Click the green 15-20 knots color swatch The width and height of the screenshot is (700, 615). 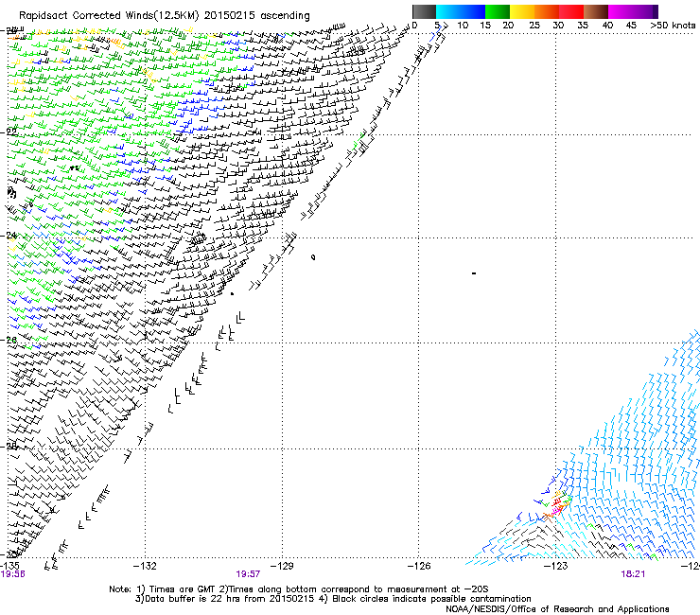tap(498, 11)
